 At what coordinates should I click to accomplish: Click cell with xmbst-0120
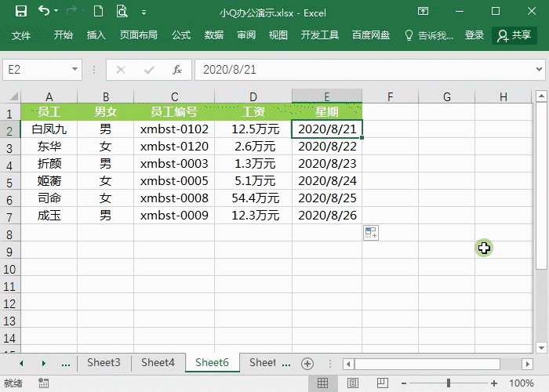(x=174, y=147)
